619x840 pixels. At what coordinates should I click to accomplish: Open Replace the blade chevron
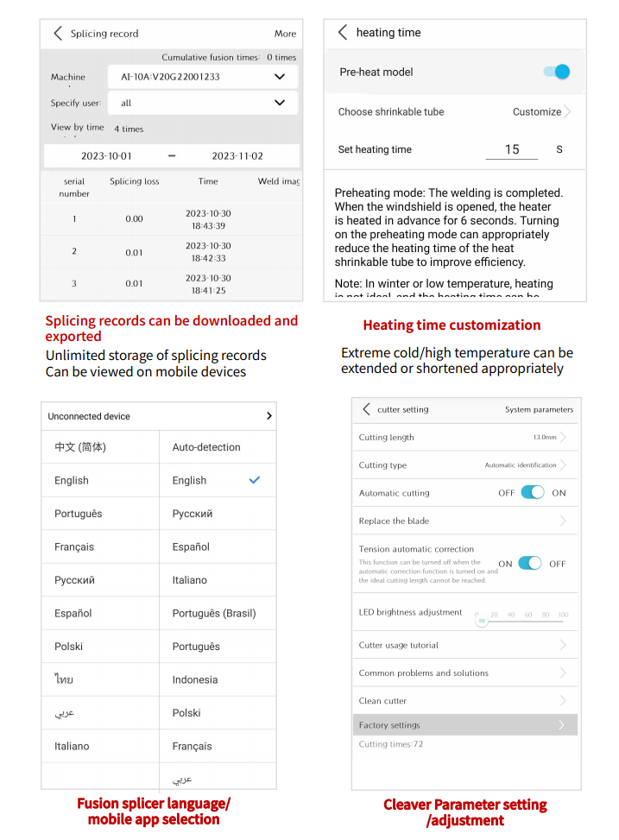coord(563,521)
